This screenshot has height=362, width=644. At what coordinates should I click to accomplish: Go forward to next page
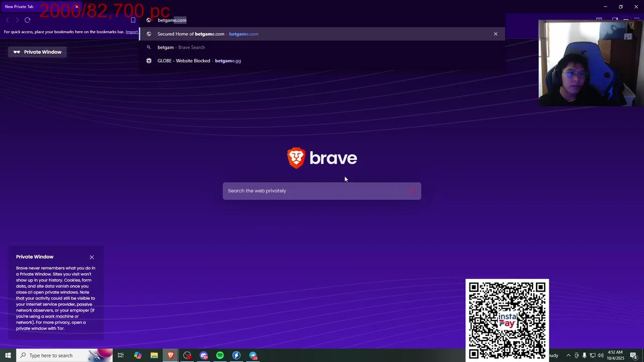pyautogui.click(x=17, y=20)
